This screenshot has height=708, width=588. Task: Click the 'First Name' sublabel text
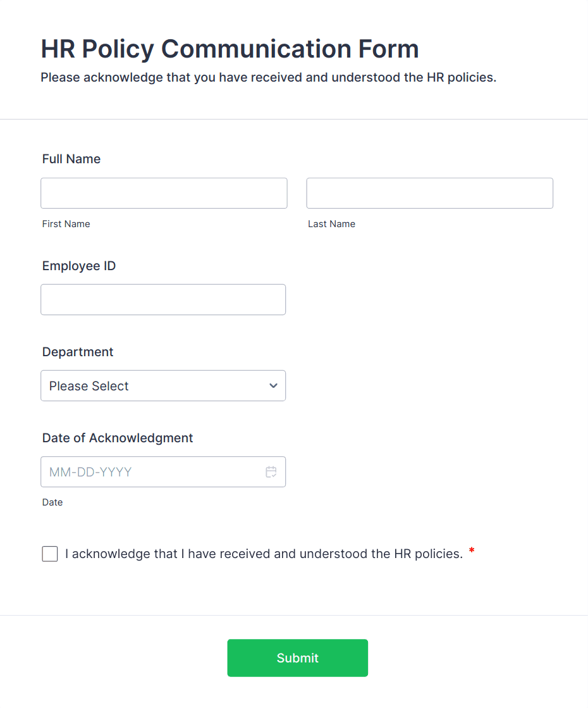click(66, 224)
